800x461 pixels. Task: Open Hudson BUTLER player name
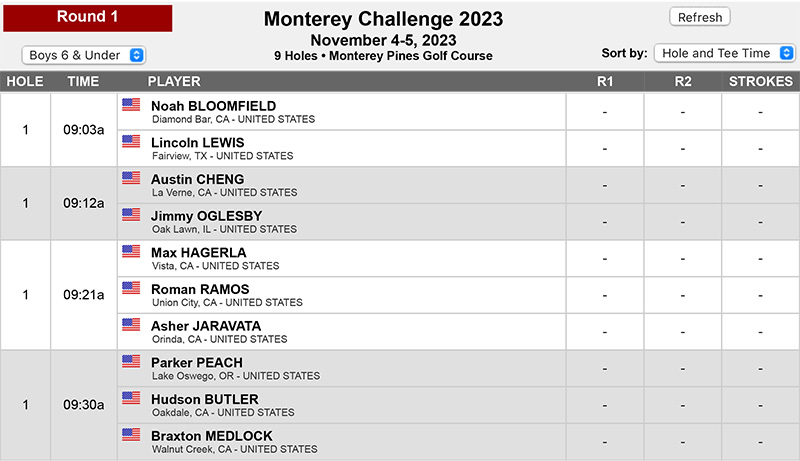(205, 399)
